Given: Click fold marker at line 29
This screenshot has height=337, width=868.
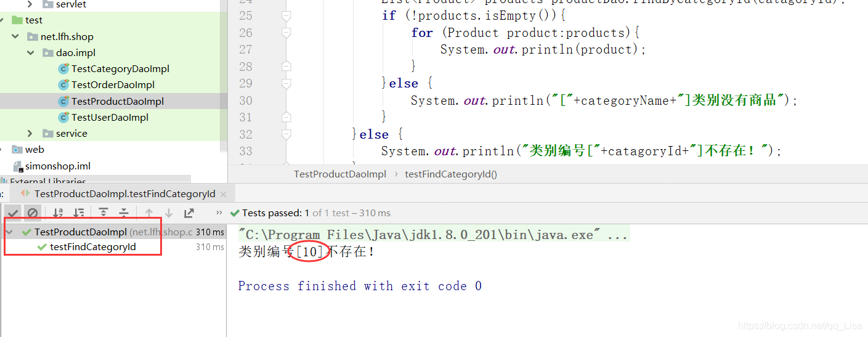Looking at the screenshot, I should point(286,83).
